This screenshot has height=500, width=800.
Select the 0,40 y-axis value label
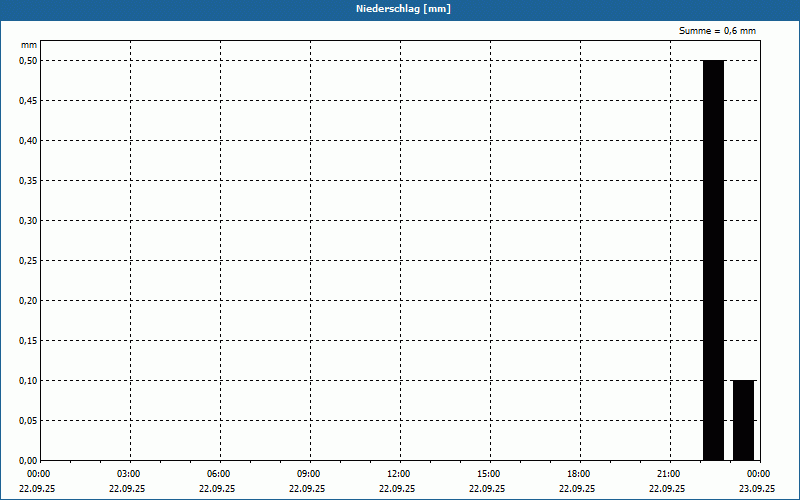pos(28,140)
